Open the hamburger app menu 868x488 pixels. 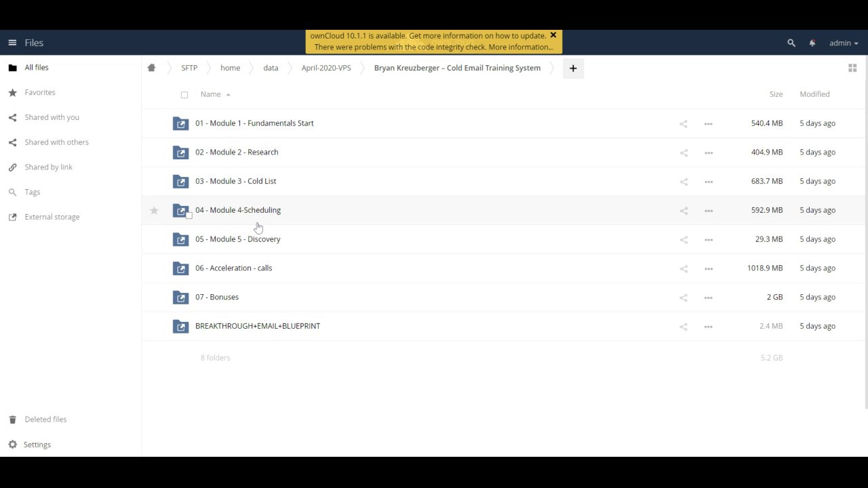pyautogui.click(x=12, y=43)
